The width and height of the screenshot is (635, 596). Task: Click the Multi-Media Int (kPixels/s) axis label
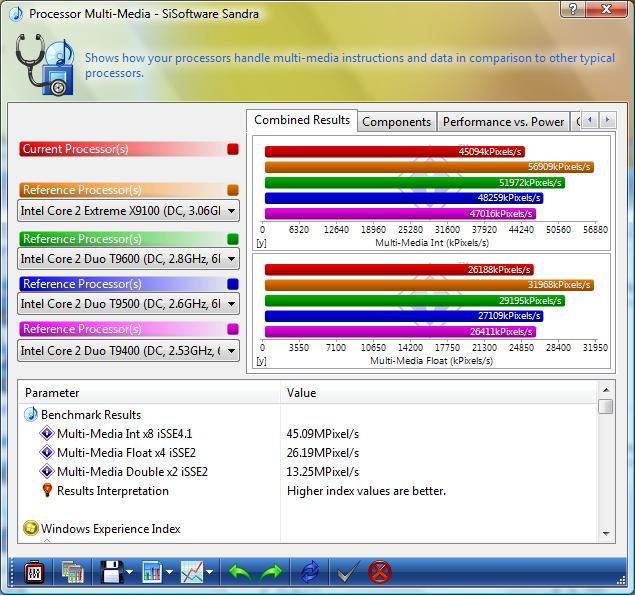(432, 243)
